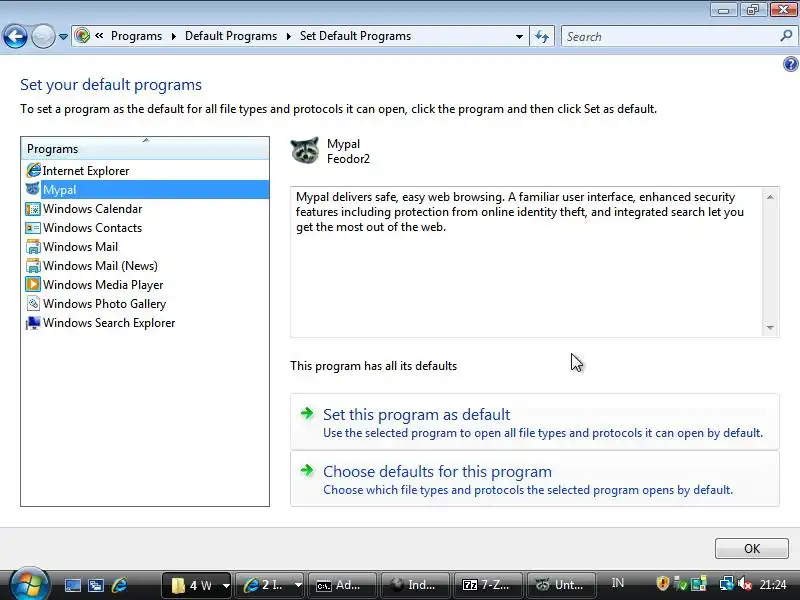Click the magnifier search icon
The height and width of the screenshot is (600, 800).
tap(786, 36)
